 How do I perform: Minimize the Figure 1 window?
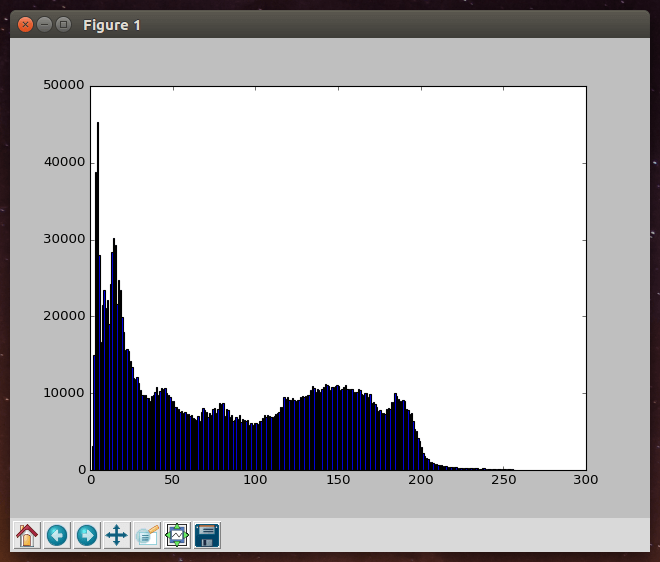(44, 24)
